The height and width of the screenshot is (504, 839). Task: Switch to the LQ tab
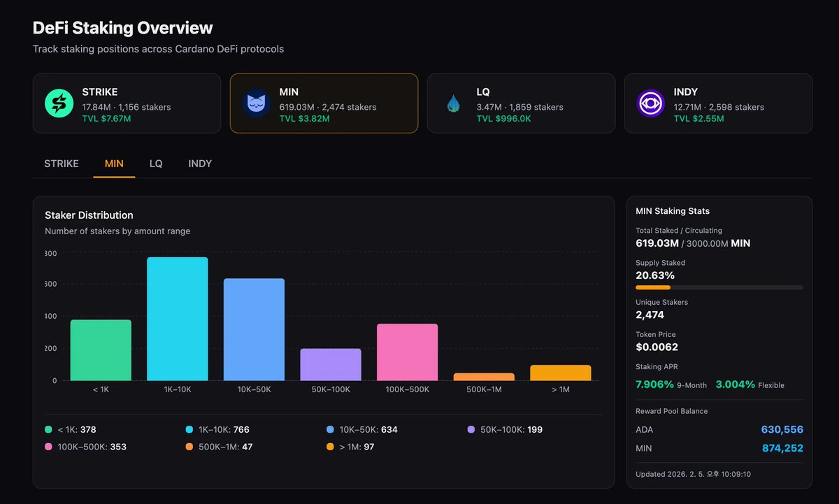click(155, 164)
